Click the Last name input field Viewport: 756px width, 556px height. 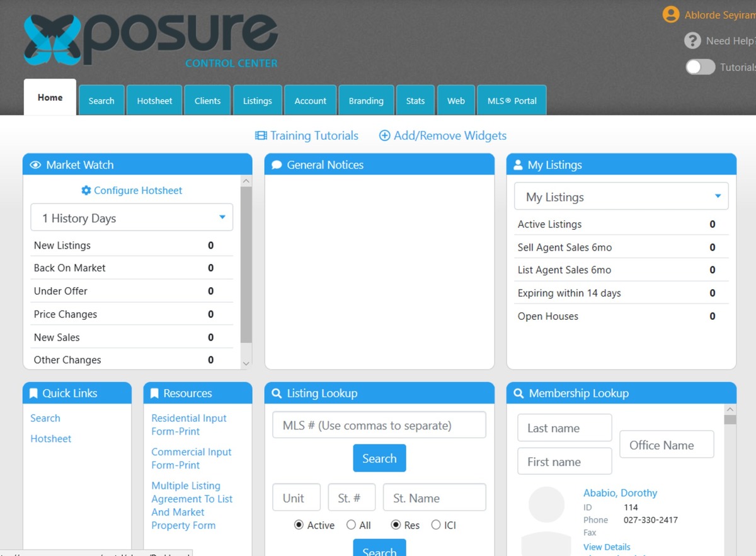coord(564,428)
